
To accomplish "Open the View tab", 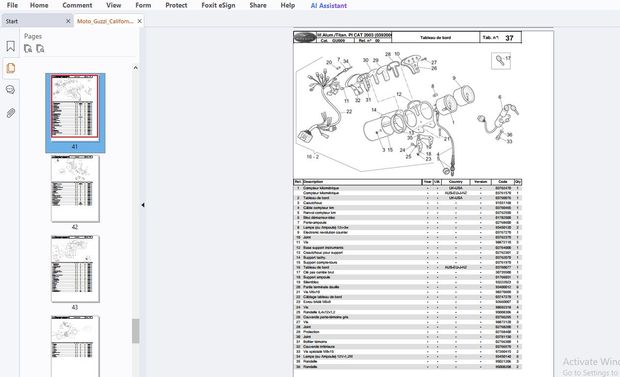I will pyautogui.click(x=113, y=5).
